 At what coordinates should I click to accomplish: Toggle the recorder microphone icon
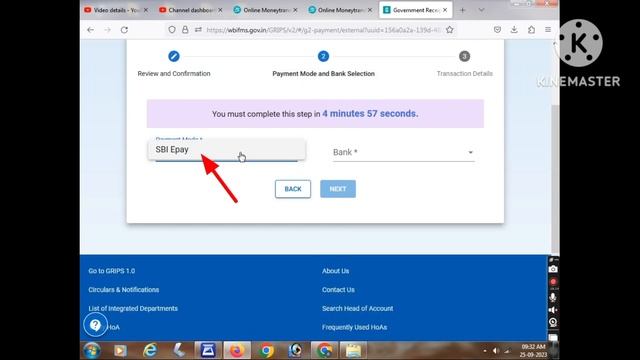point(553,297)
